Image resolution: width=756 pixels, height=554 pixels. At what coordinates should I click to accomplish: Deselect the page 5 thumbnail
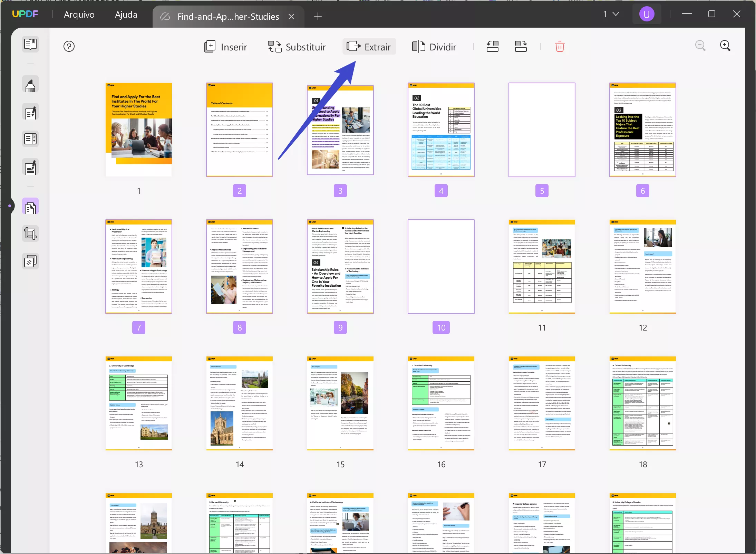[542, 130]
